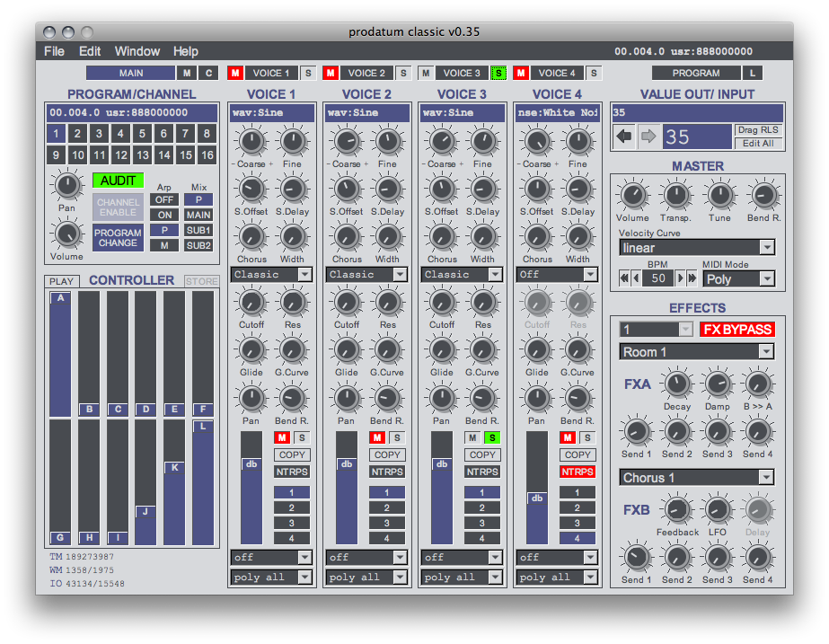Click Voice 1 Cutoff knob

pyautogui.click(x=251, y=303)
